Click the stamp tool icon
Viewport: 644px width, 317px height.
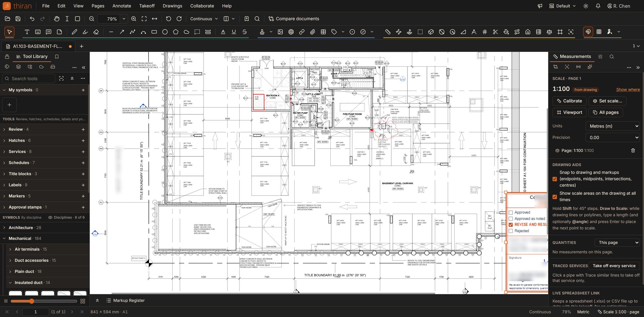coord(262,32)
